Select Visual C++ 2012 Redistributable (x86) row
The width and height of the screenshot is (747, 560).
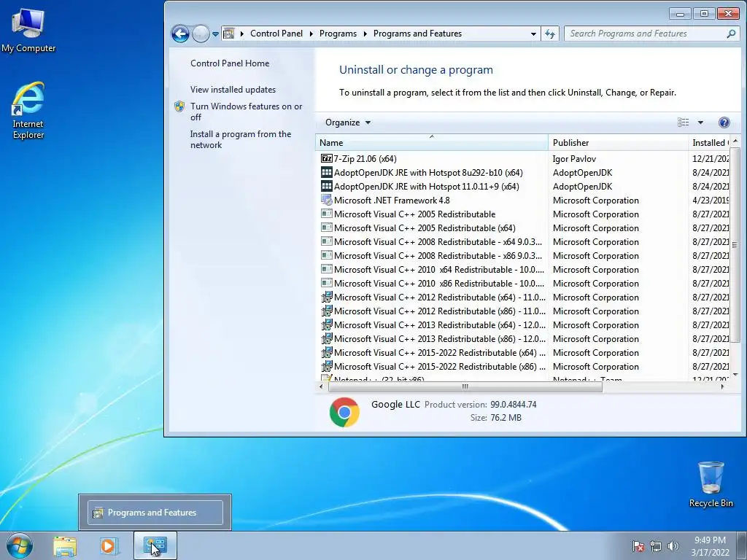click(522, 311)
